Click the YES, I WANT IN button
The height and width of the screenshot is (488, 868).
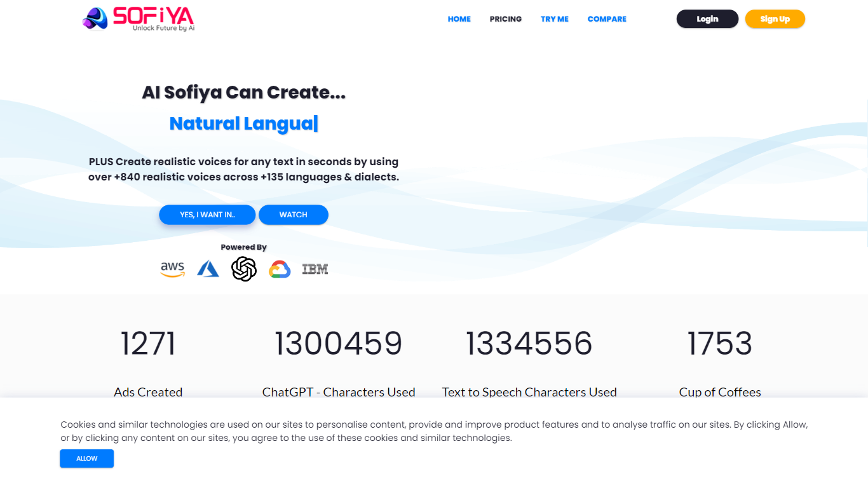207,215
